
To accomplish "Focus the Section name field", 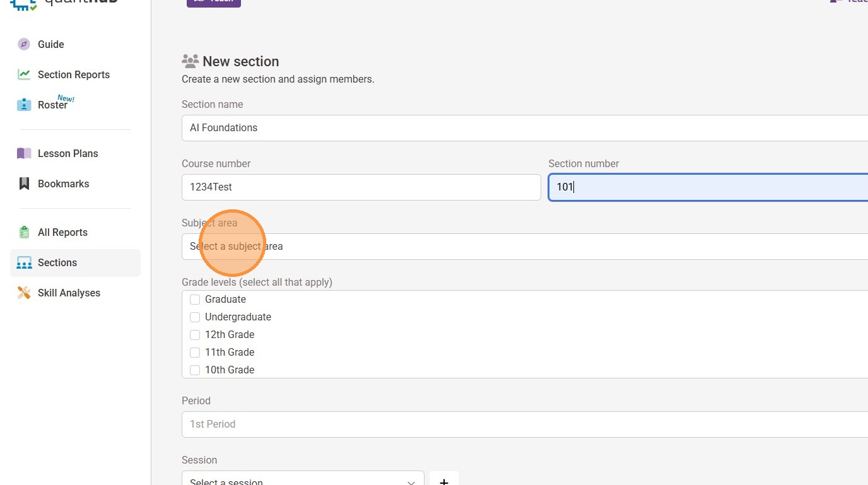I will (x=524, y=128).
